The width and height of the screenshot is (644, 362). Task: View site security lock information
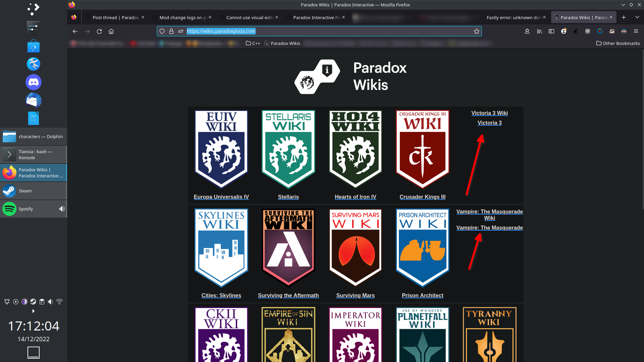(x=171, y=31)
